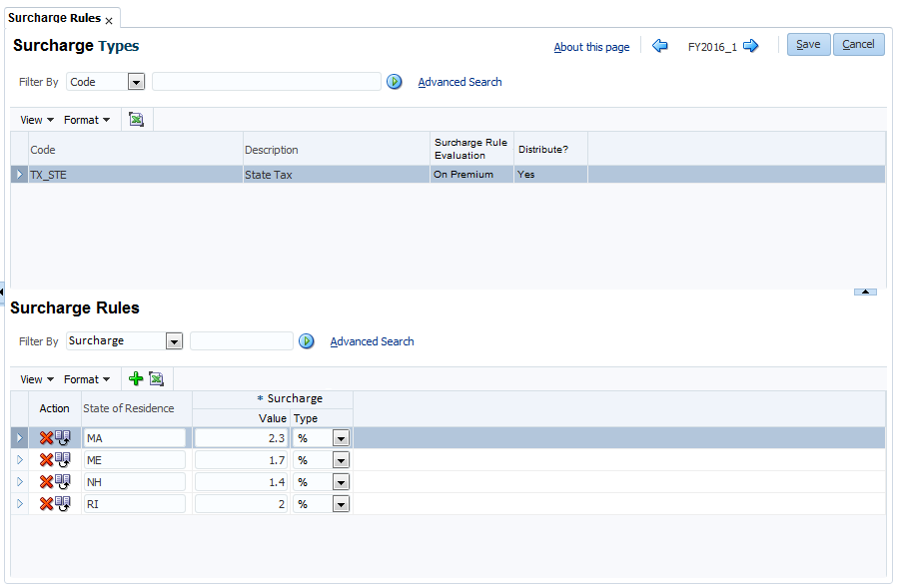Viewport: 897px width, 588px height.
Task: Open the About this page link
Action: [x=591, y=47]
